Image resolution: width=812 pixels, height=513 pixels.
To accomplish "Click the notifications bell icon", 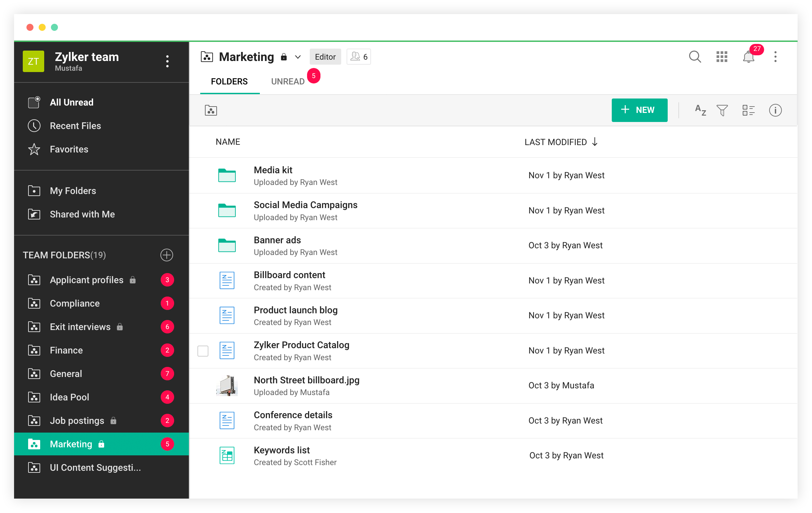I will pos(749,56).
